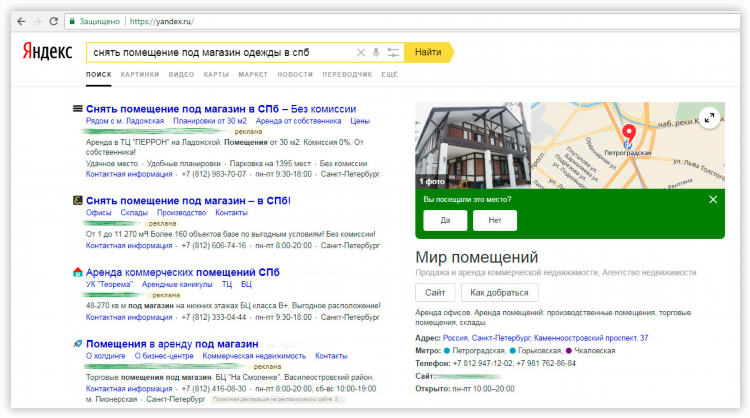Click the secure lock icon in address bar
The width and height of the screenshot is (750, 418).
tap(72, 22)
